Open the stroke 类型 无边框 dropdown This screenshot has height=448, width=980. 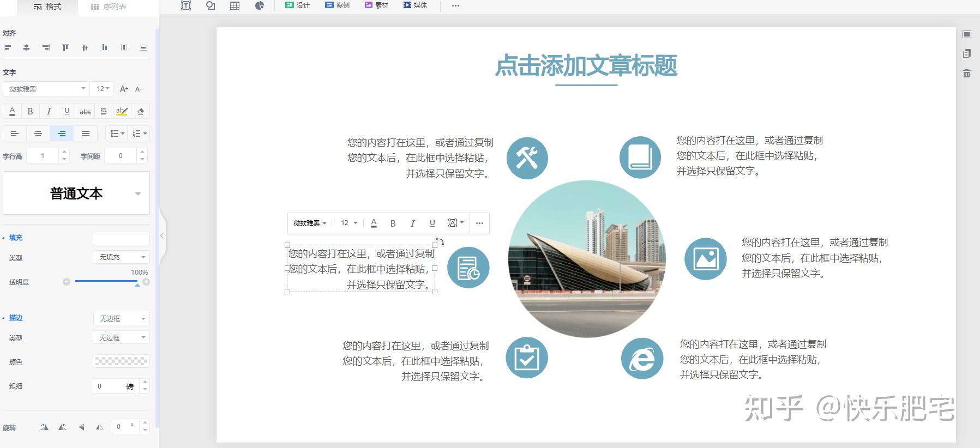click(121, 337)
